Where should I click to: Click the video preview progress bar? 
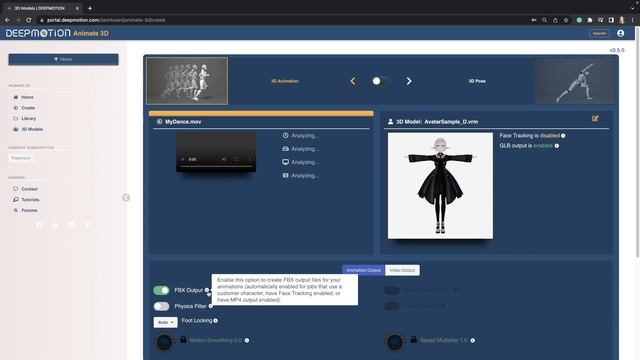(216, 166)
